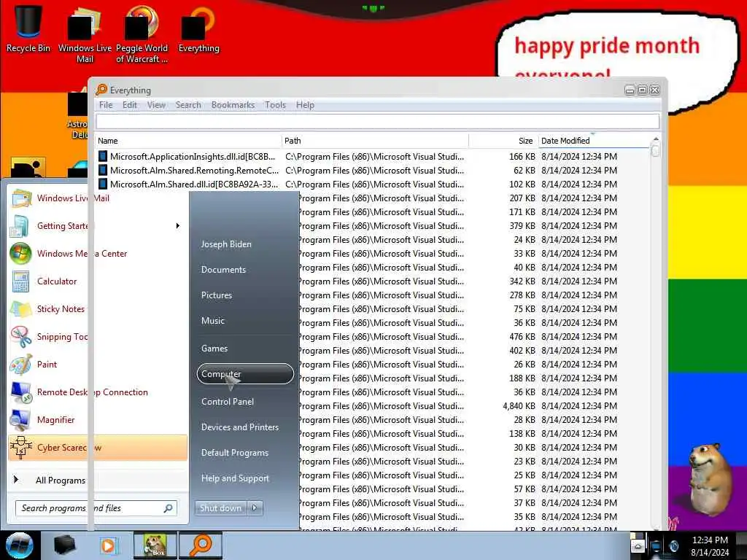Sort by Size column header

click(x=503, y=141)
